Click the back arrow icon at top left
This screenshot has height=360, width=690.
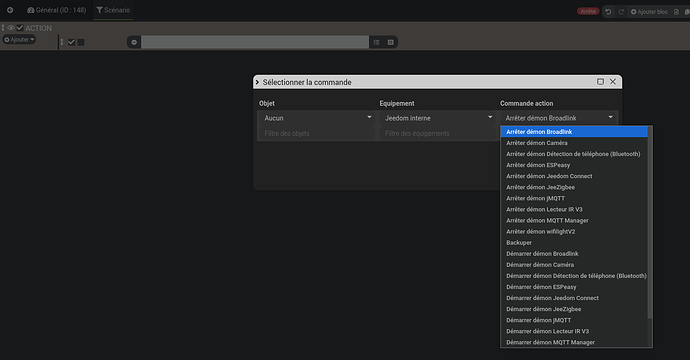10,10
